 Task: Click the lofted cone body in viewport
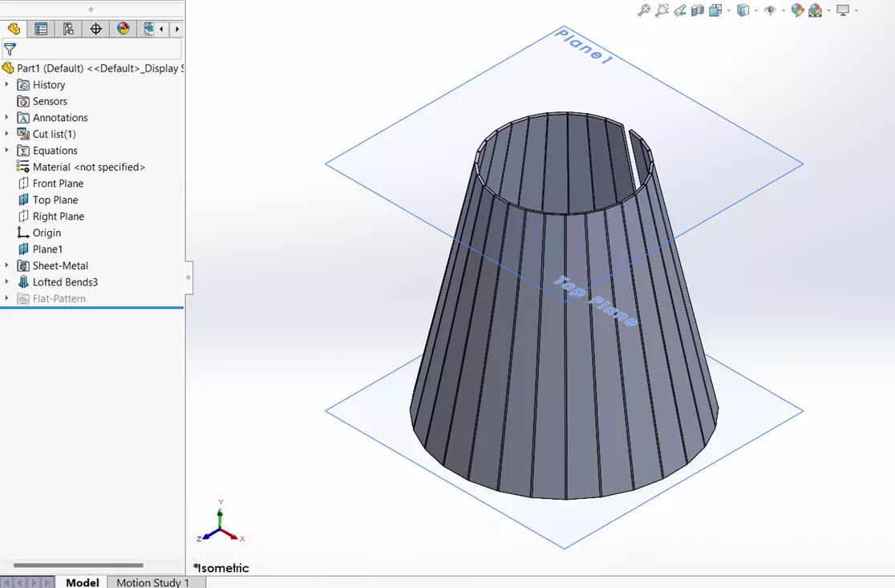(x=565, y=354)
